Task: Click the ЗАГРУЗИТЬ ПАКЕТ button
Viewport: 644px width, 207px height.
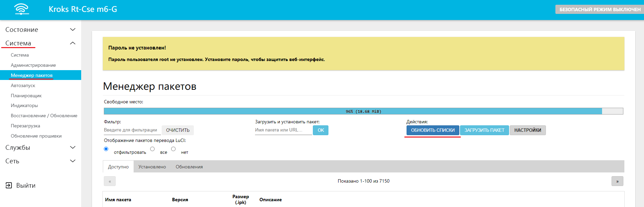Action: pos(484,130)
